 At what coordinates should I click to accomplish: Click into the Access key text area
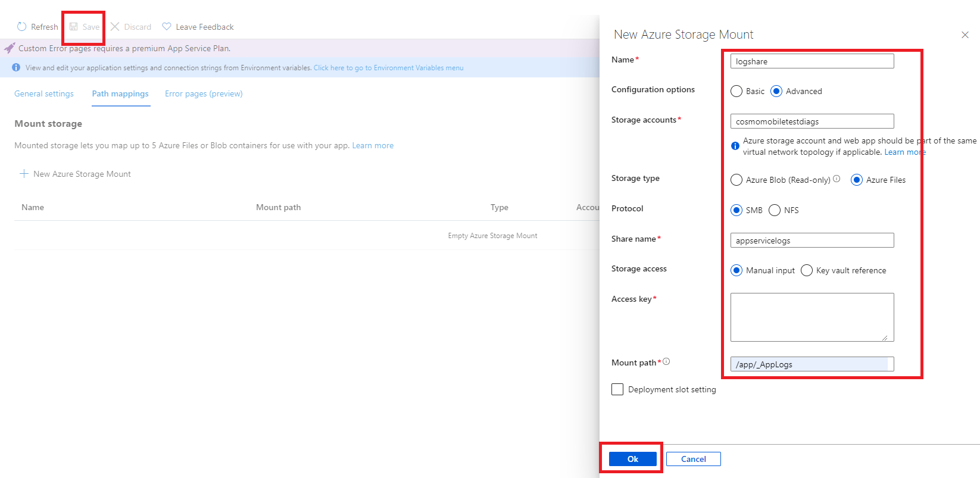coord(812,317)
